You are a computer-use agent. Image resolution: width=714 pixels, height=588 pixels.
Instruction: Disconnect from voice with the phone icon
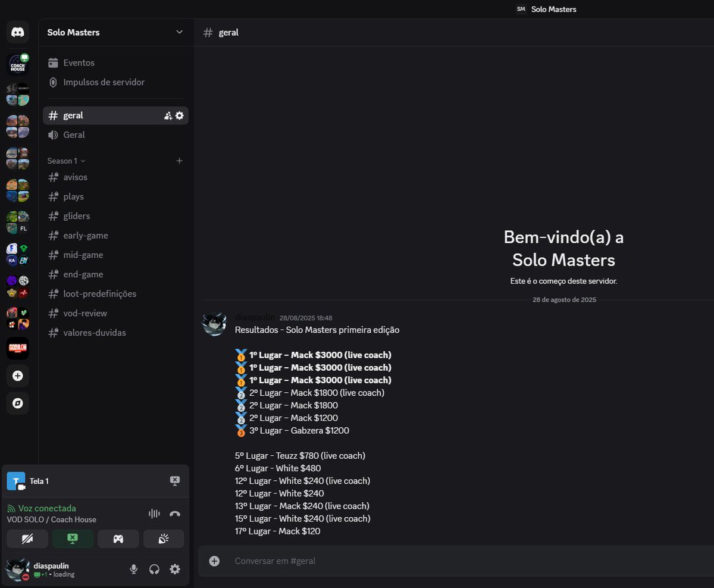tap(175, 514)
